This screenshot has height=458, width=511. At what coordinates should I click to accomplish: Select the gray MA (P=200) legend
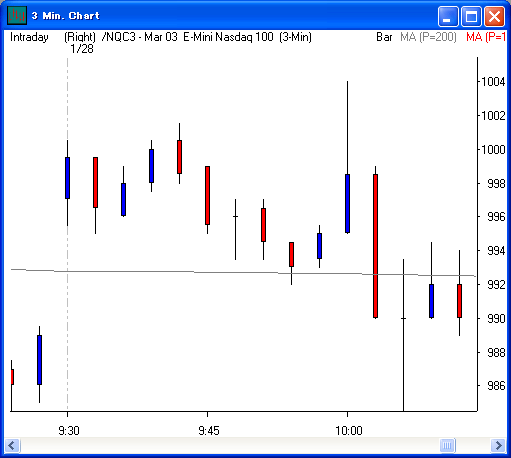(428, 37)
